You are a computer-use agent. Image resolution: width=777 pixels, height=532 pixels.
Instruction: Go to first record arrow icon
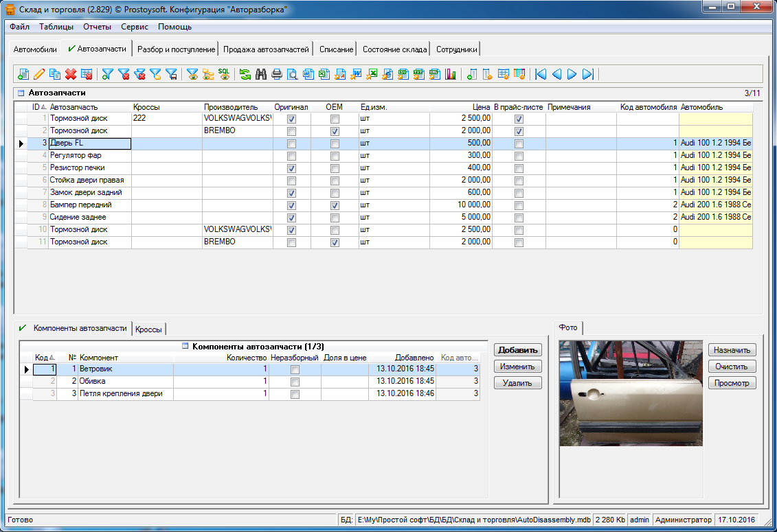tap(541, 74)
